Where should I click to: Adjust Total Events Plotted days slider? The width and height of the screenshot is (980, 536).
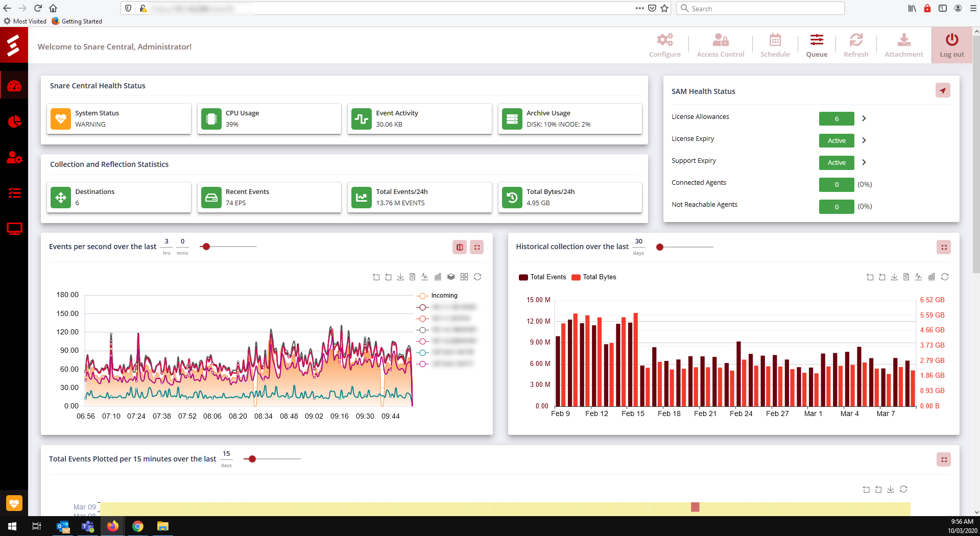coord(252,459)
